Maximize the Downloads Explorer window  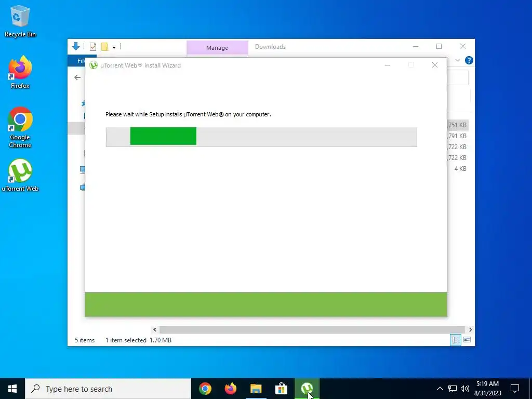coord(439,46)
